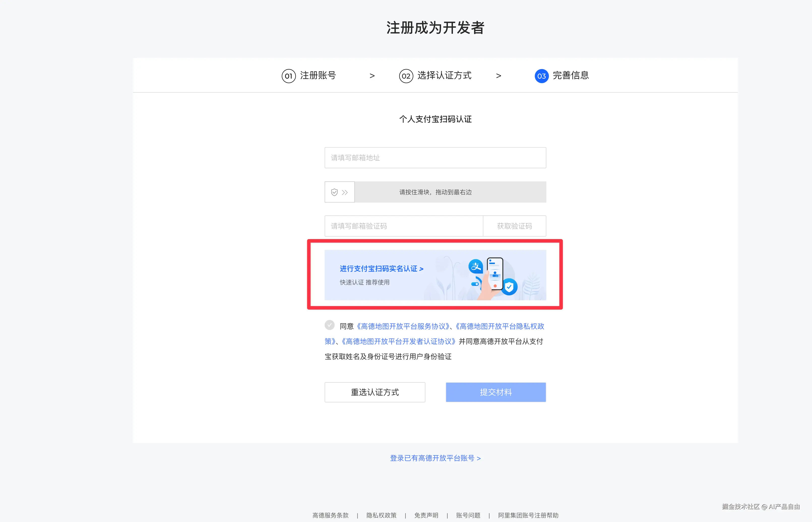Open 高德地图开放平台开发者认证协议 link

click(x=398, y=342)
